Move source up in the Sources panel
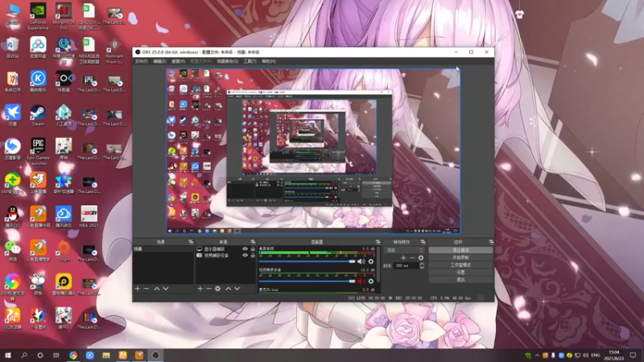 [229, 289]
